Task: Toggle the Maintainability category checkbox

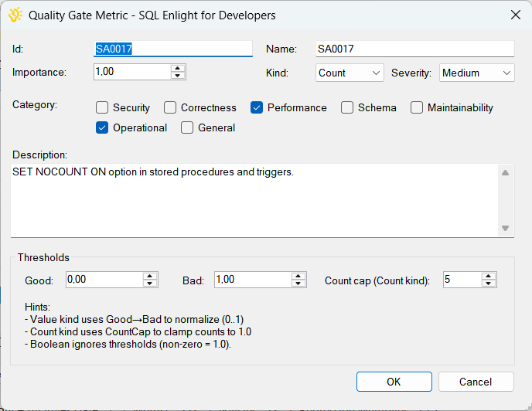Action: tap(417, 107)
